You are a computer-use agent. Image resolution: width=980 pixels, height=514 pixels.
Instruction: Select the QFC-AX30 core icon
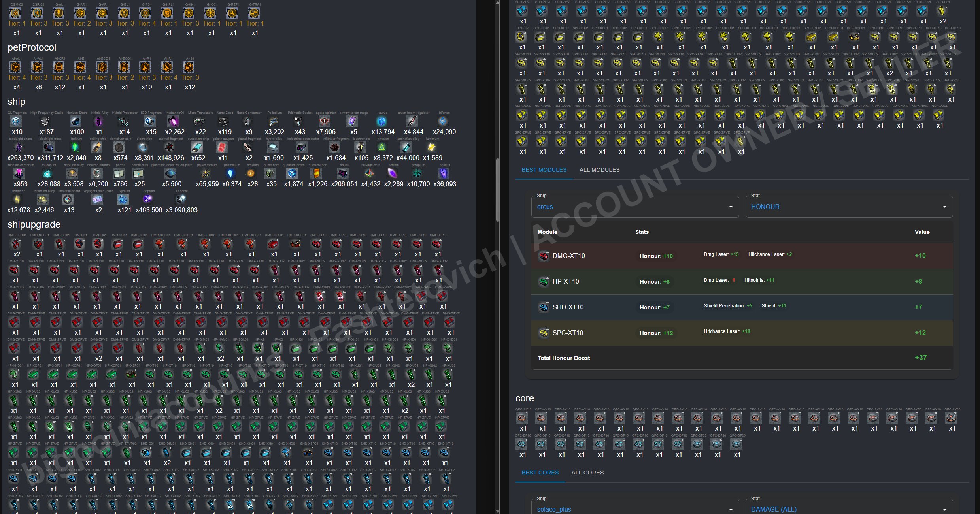tap(951, 418)
